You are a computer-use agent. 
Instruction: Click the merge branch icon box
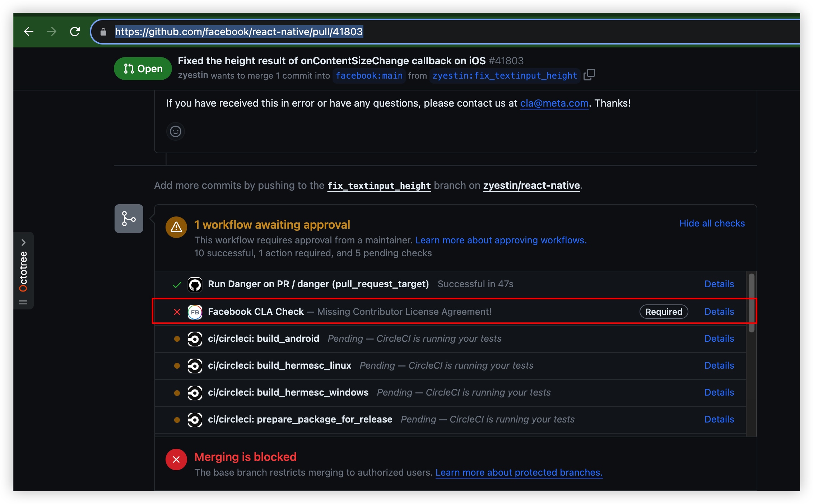[x=129, y=219]
